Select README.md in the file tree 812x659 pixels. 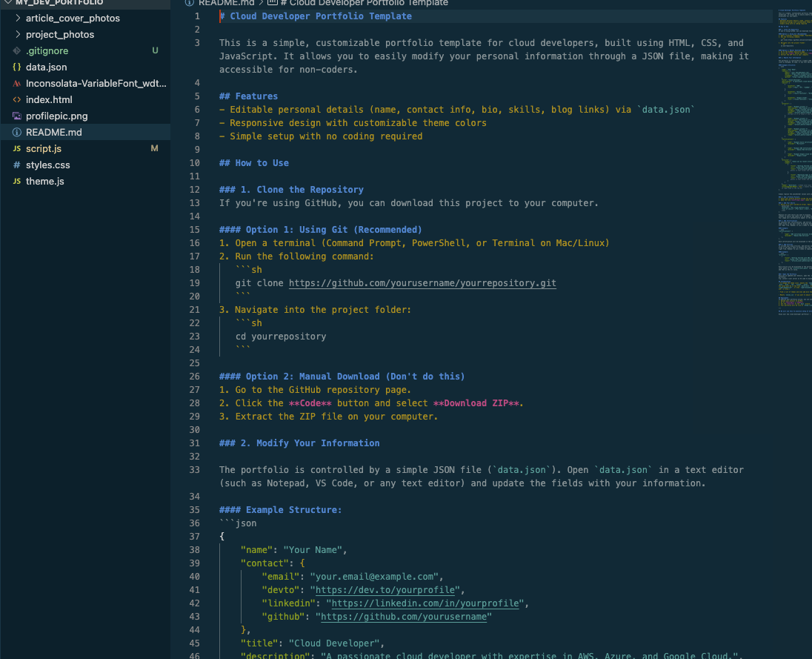(54, 132)
